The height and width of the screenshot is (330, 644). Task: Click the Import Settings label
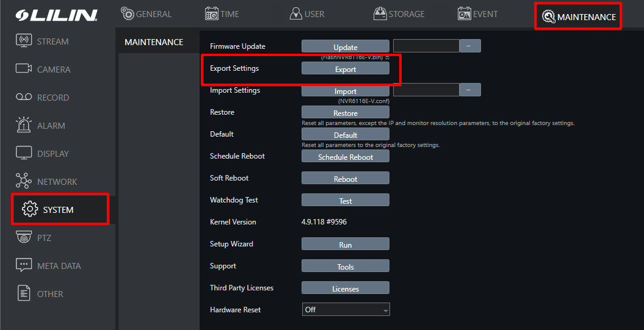pyautogui.click(x=235, y=90)
